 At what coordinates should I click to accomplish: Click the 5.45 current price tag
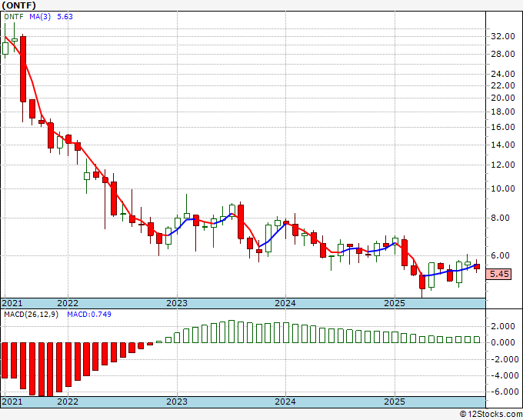[x=499, y=274]
